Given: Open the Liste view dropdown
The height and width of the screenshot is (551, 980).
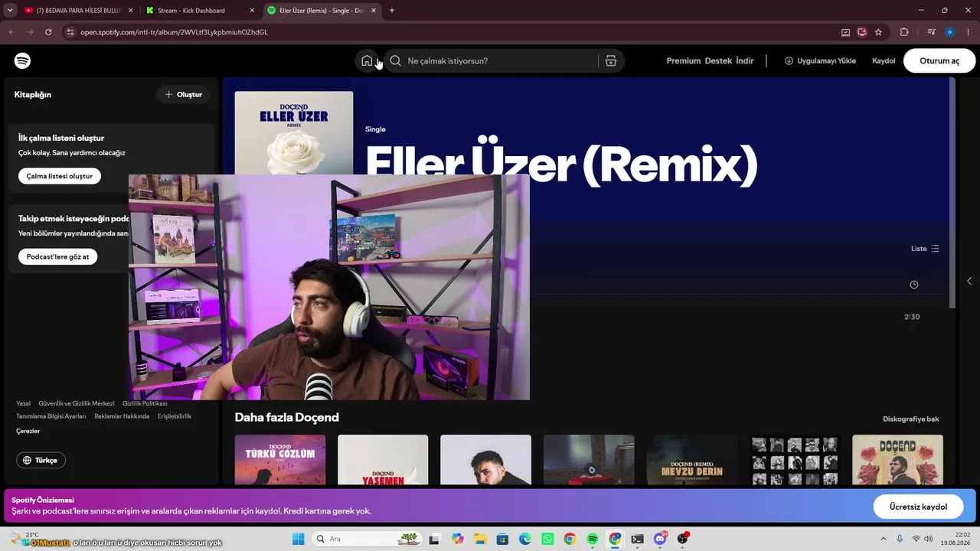Looking at the screenshot, I should click(x=925, y=249).
